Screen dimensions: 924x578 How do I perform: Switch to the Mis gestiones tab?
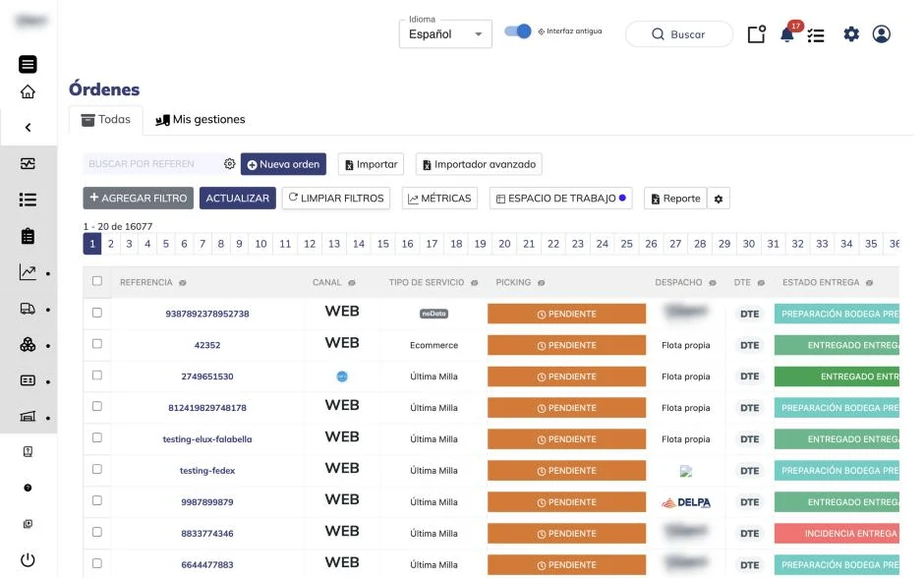201,120
